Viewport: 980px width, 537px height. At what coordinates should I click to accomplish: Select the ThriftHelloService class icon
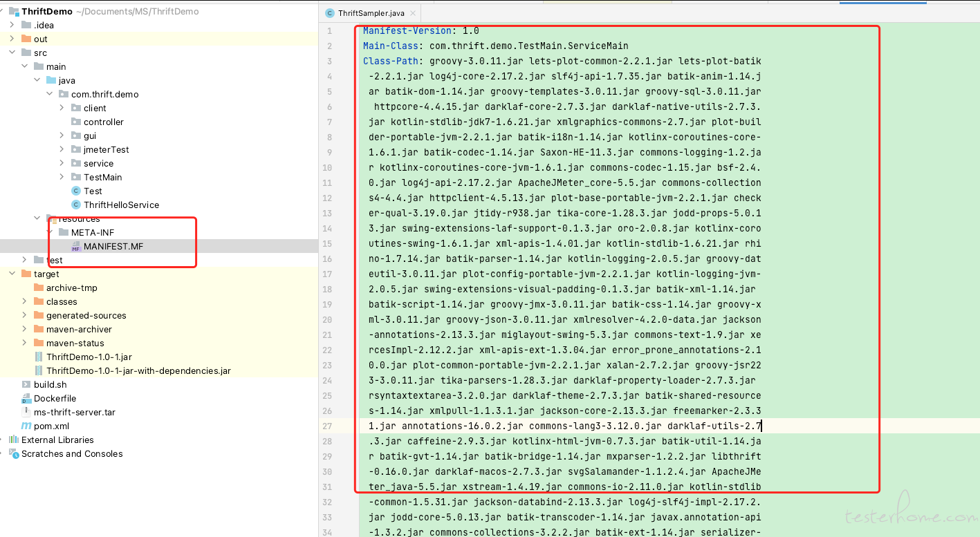click(76, 205)
